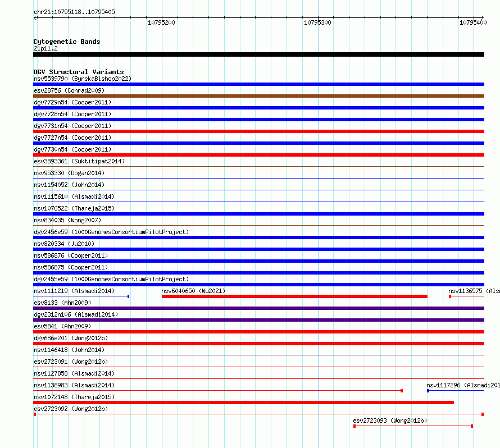Click the 10795200 ruler position label
This screenshot has width=500, height=448.
161,22
